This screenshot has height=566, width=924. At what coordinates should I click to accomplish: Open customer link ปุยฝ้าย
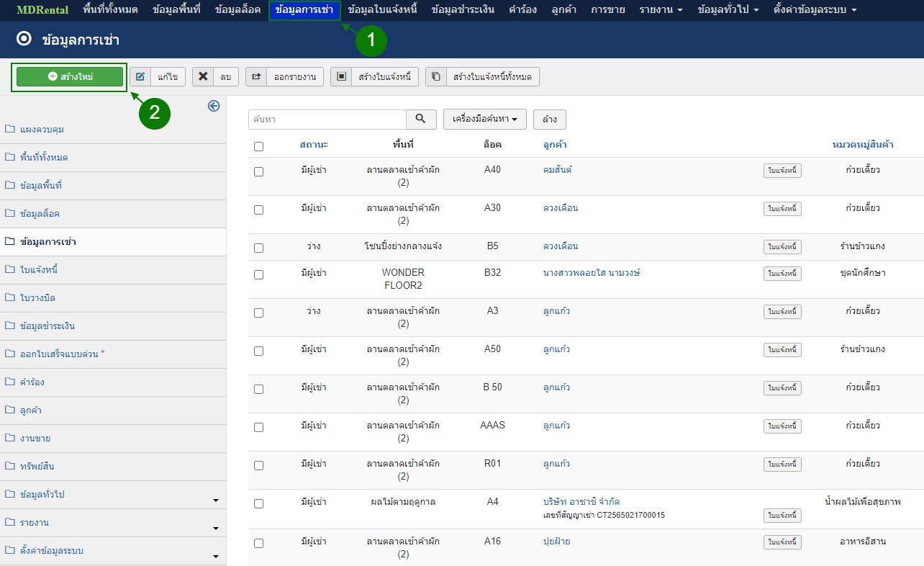point(556,542)
